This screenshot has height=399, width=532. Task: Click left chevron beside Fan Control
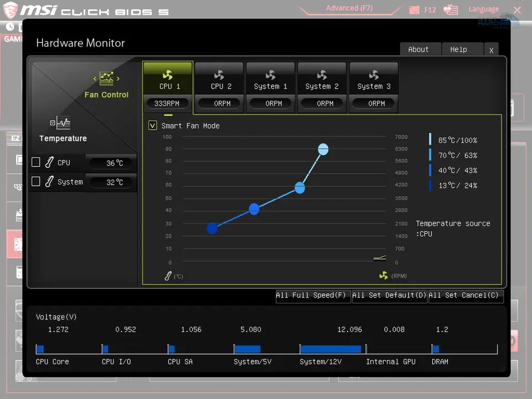click(95, 79)
